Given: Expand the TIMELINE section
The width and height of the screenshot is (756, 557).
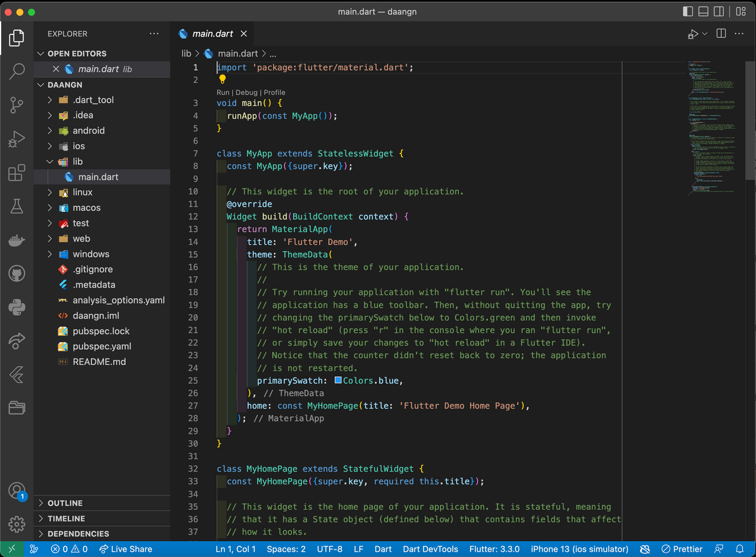Looking at the screenshot, I should (102, 519).
